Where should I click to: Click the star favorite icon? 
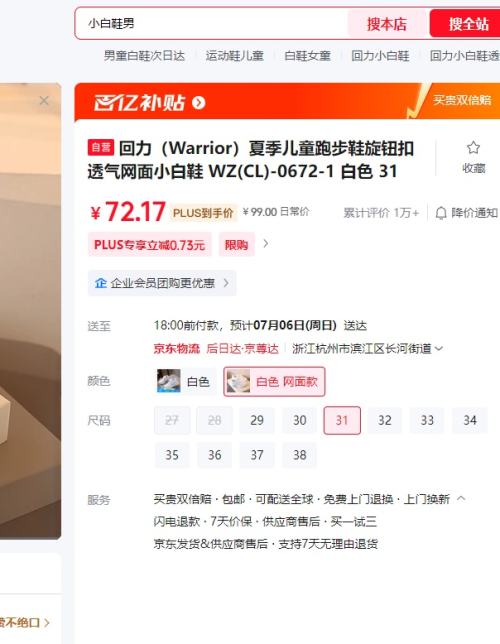click(x=473, y=147)
